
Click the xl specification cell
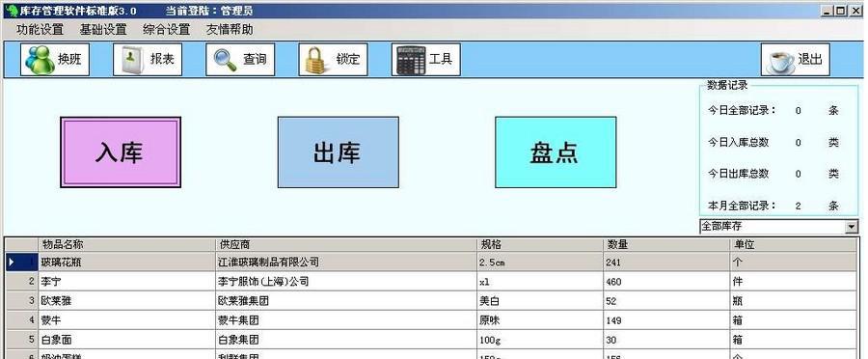[x=540, y=282]
